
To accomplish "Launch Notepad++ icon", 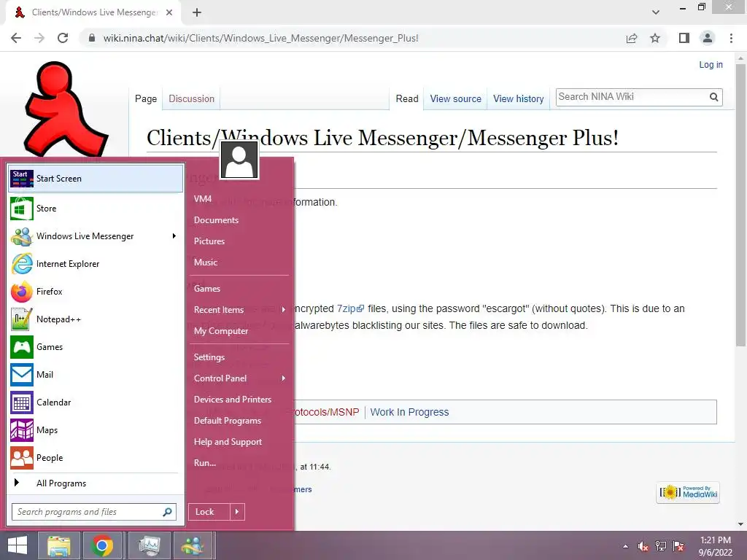I will tap(22, 319).
